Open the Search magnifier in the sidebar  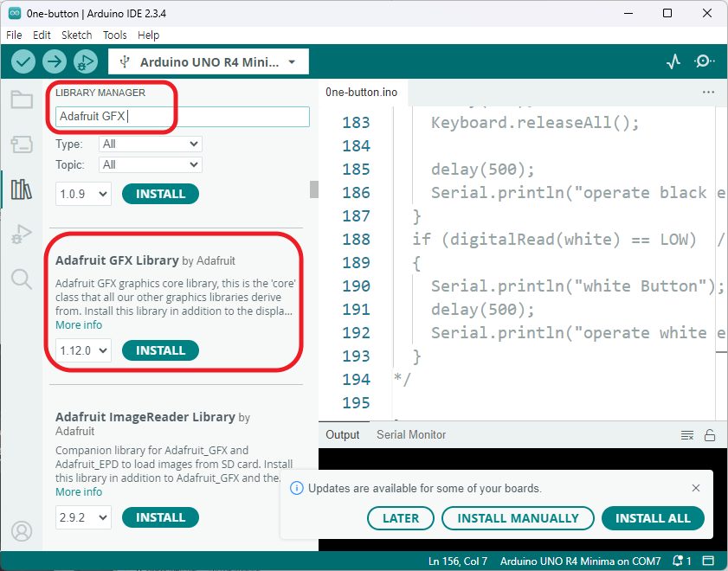pyautogui.click(x=22, y=279)
